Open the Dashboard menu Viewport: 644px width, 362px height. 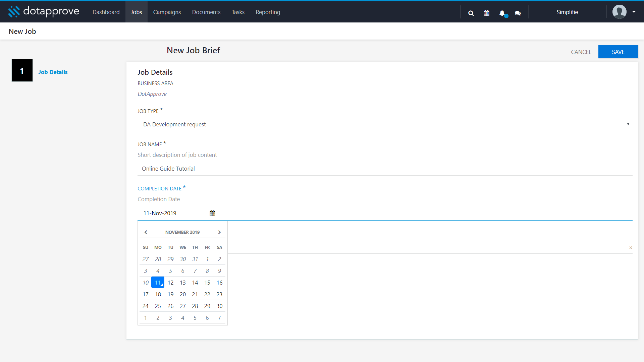106,12
